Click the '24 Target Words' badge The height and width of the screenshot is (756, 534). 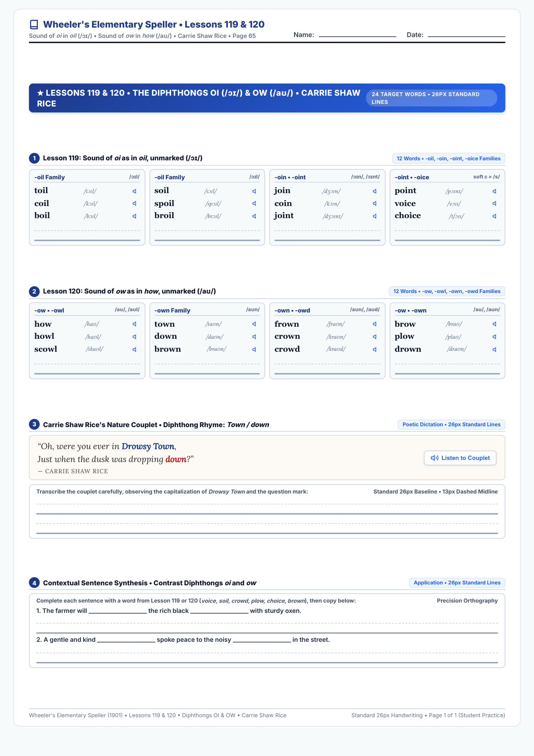point(432,98)
